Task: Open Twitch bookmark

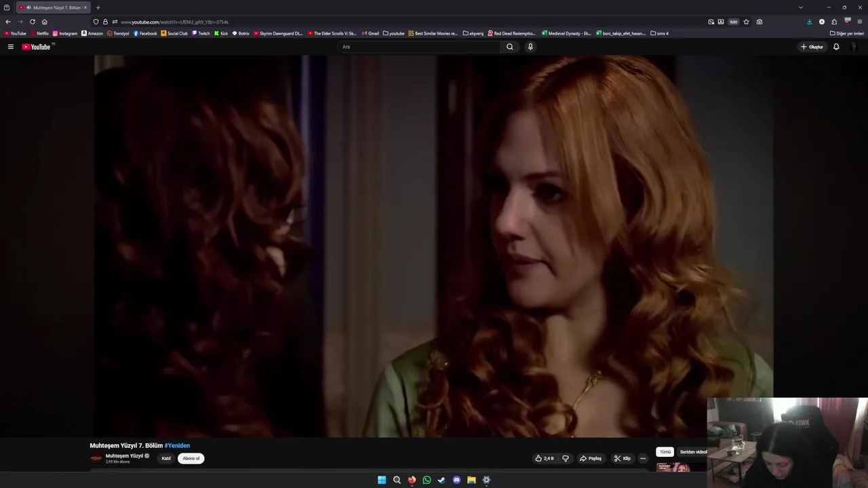Action: coord(201,33)
